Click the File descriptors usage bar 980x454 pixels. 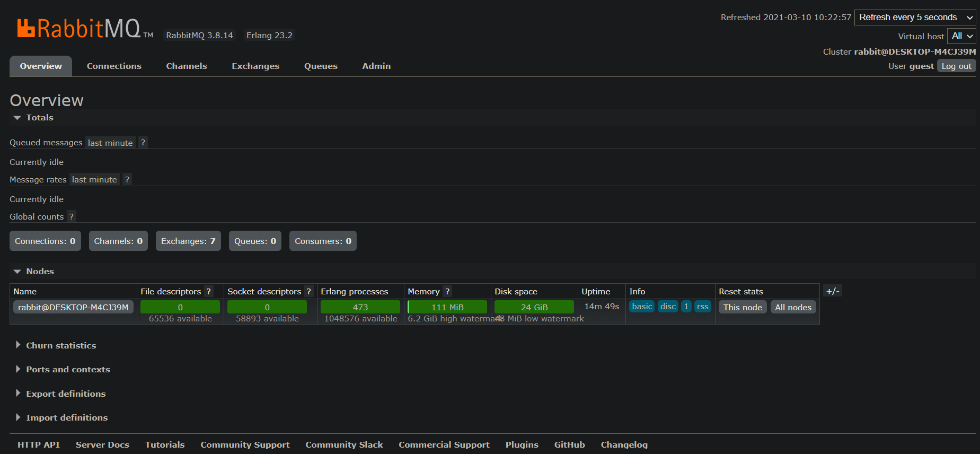pyautogui.click(x=180, y=307)
